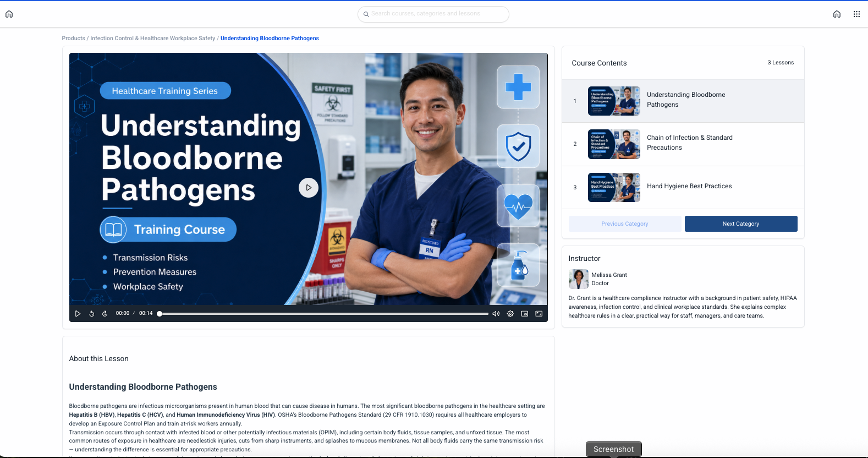This screenshot has width=868, height=458.
Task: Select lesson 1 Understanding Bloodborne Pathogens
Action: 683,101
